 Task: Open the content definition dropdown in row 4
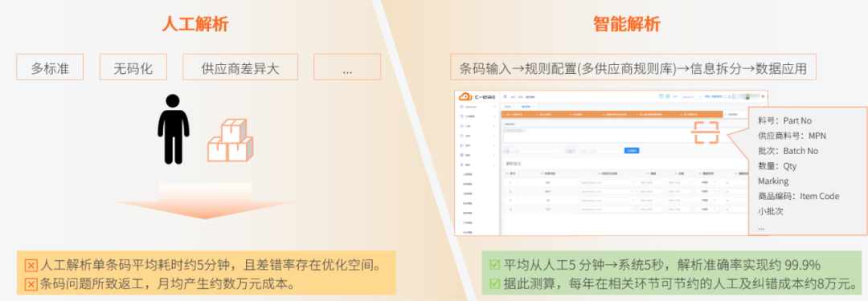click(x=607, y=209)
